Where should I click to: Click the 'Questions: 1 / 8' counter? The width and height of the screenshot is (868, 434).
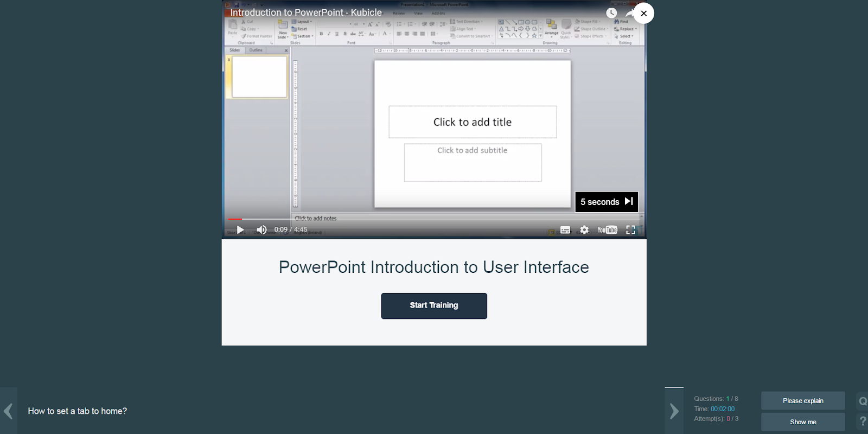click(x=716, y=399)
